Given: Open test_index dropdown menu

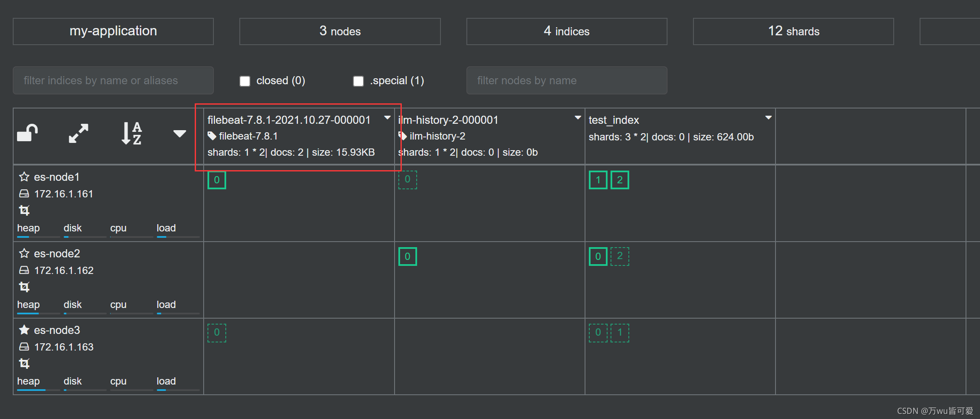Looking at the screenshot, I should (768, 118).
